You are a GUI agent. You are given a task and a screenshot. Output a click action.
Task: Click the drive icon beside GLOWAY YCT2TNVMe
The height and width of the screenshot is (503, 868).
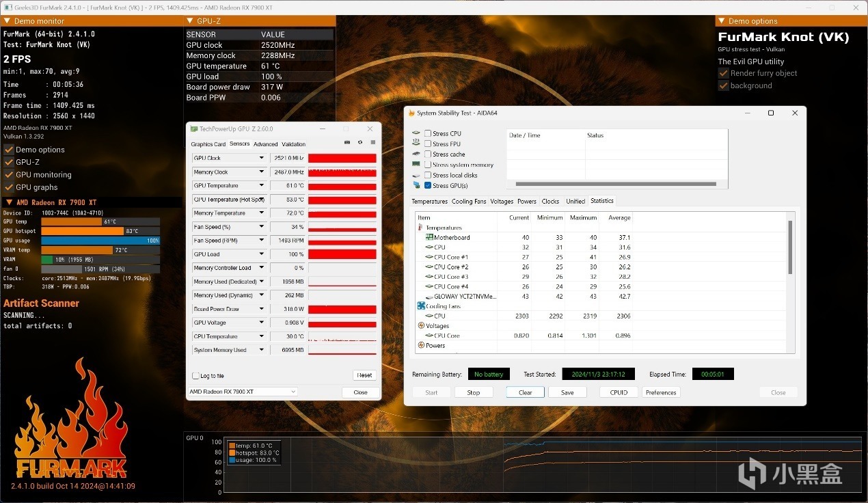click(x=429, y=297)
